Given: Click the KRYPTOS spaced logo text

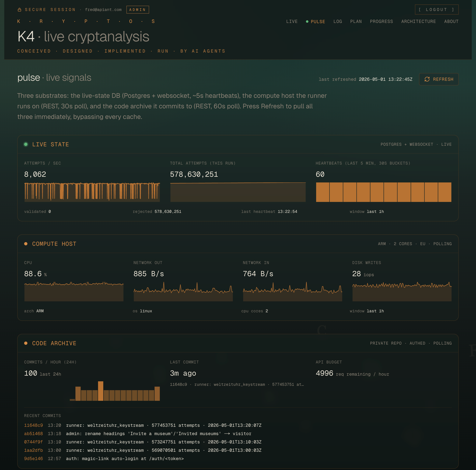Looking at the screenshot, I should coord(86,22).
